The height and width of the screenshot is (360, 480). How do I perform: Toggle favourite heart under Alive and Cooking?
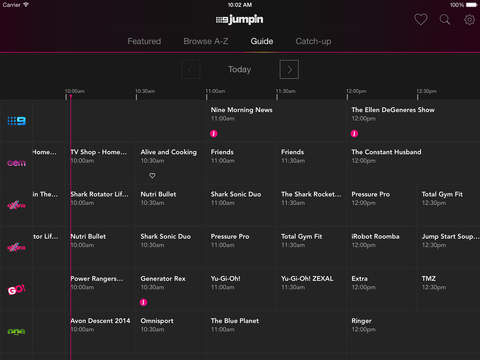coord(152,175)
